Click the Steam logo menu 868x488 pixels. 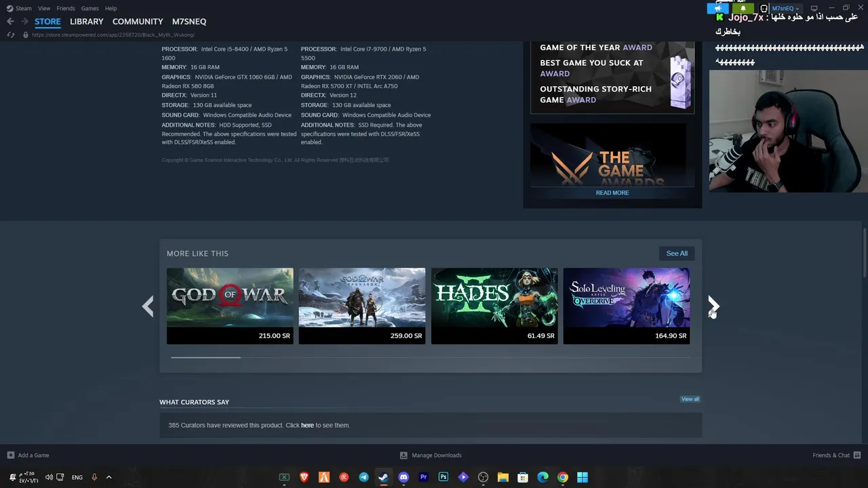19,8
